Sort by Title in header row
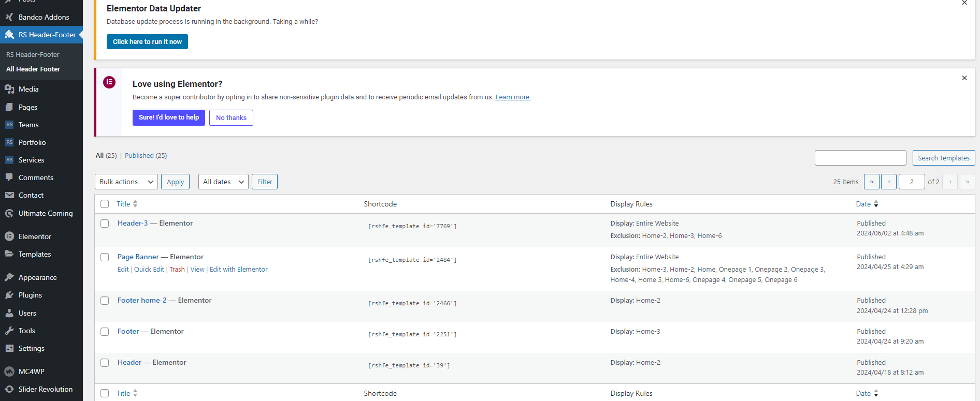The image size is (980, 401). tap(127, 204)
